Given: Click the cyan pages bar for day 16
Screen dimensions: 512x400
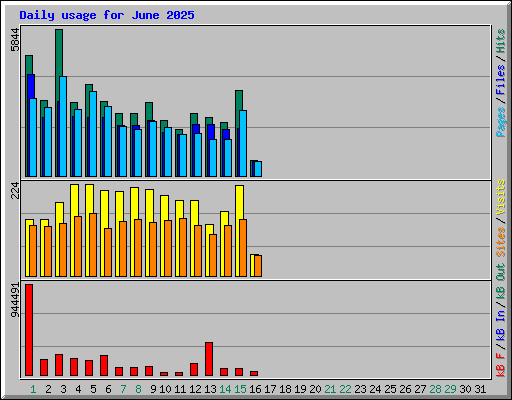Looking at the screenshot, I should pos(258,169).
